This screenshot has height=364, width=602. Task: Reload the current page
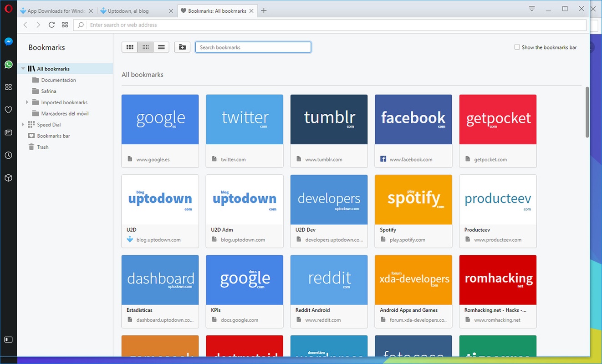[51, 25]
